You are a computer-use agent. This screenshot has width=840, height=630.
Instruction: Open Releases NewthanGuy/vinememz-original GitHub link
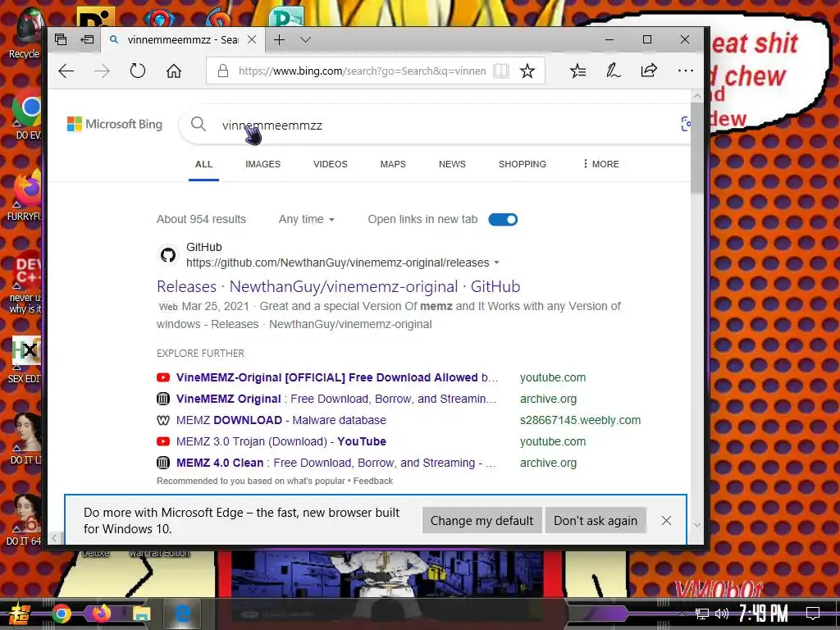339,286
